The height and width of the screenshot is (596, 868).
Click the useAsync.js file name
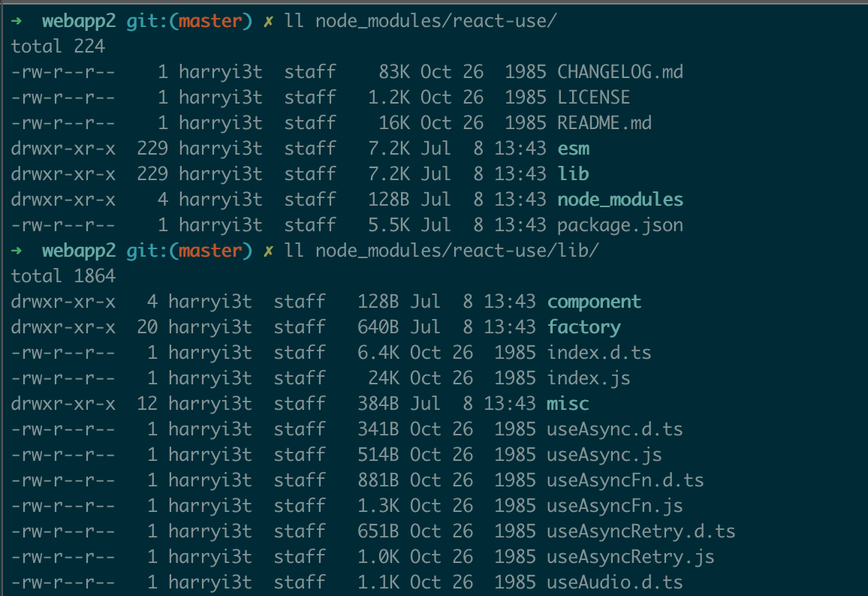604,454
